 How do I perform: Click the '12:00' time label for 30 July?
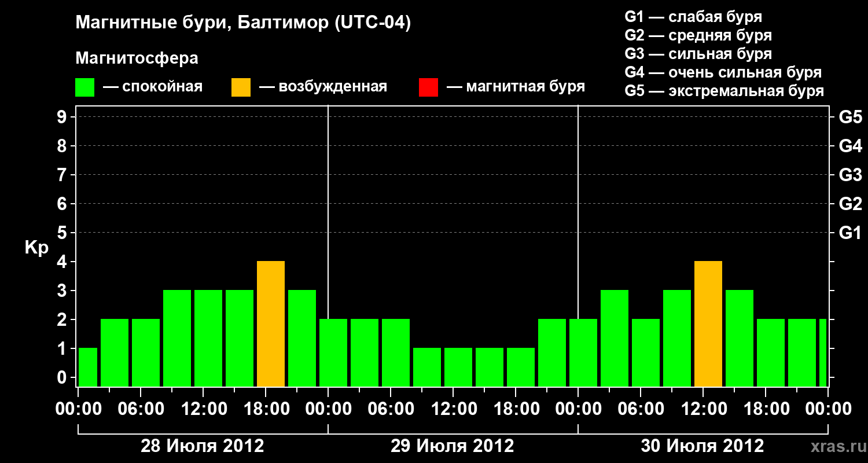pos(703,409)
